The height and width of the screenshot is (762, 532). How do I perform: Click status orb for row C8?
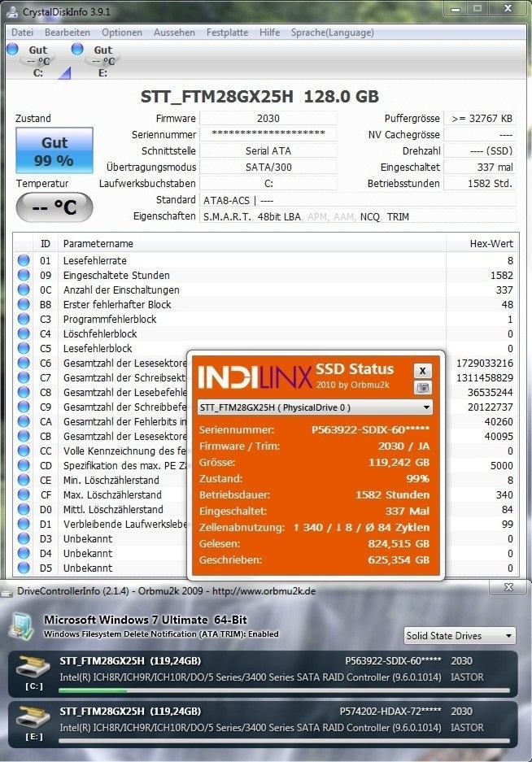[24, 392]
